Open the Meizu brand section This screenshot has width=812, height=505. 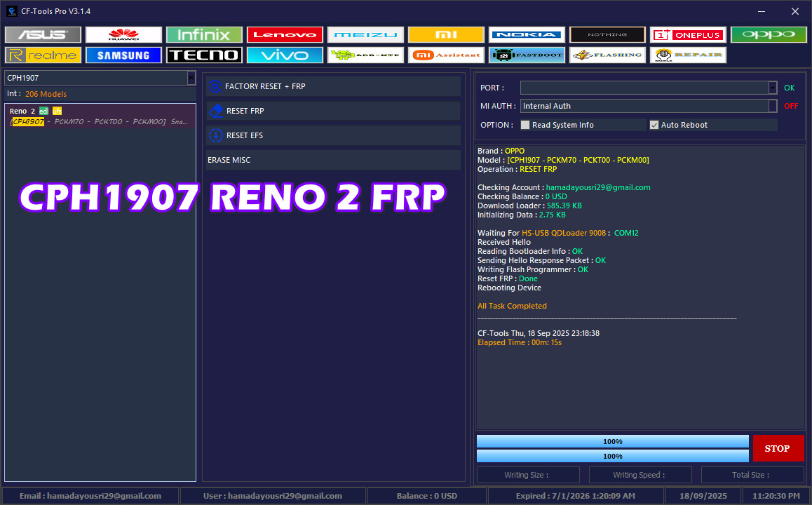pyautogui.click(x=365, y=34)
